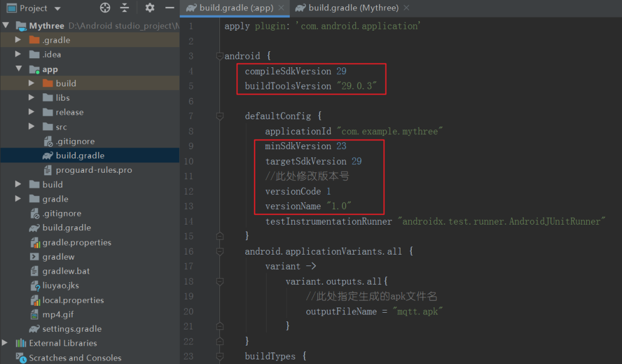622x364 pixels.
Task: Expand the libs folder arrow
Action: (31, 97)
